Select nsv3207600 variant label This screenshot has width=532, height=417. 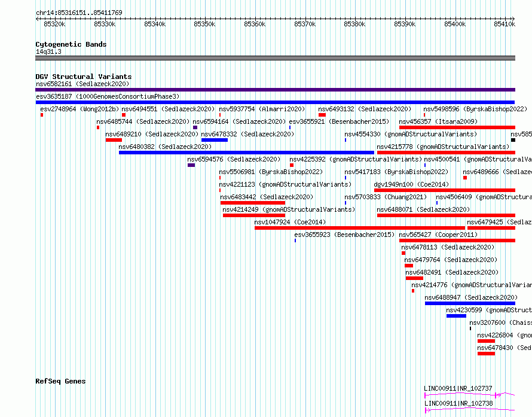501,322
